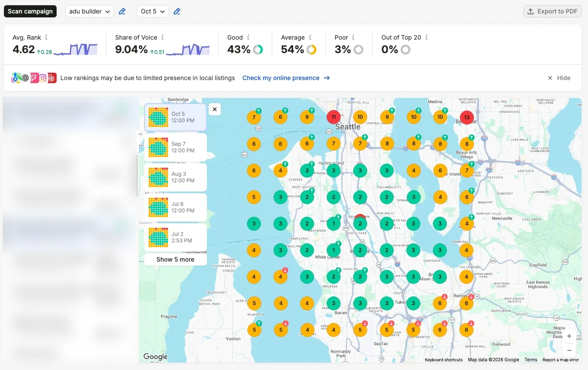The height and width of the screenshot is (370, 588).
Task: Click the info icon next to Average
Action: click(310, 37)
